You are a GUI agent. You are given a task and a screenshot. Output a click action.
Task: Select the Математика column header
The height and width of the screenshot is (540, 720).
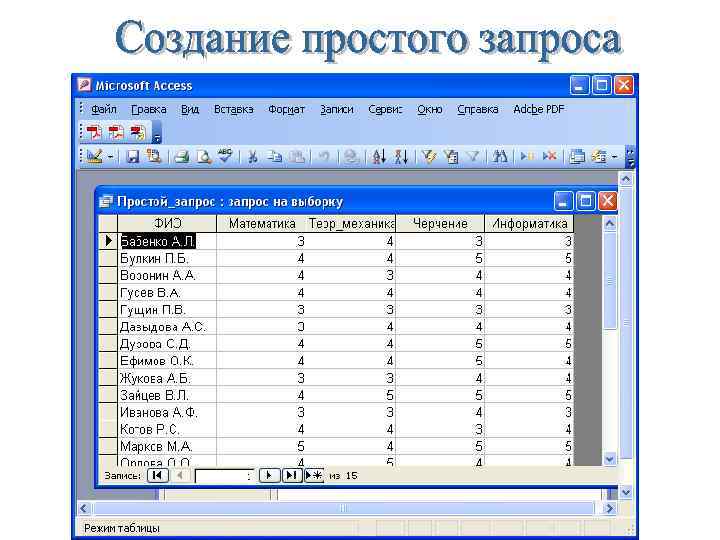(262, 224)
